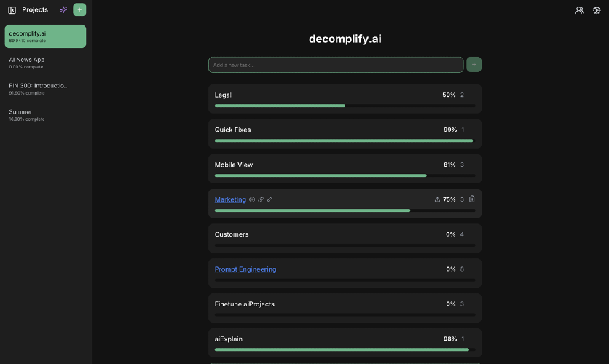Focus the Add a new task field
609x364 pixels.
click(336, 65)
